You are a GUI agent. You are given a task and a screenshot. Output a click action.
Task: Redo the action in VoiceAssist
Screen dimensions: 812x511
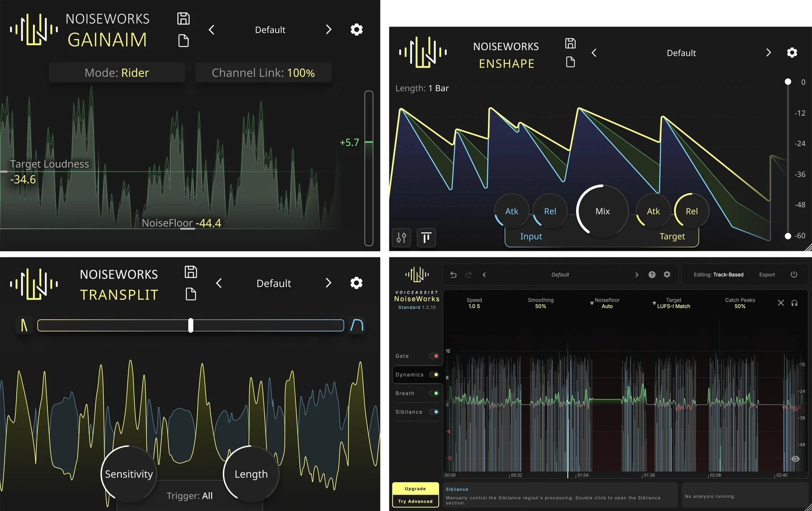tap(468, 274)
